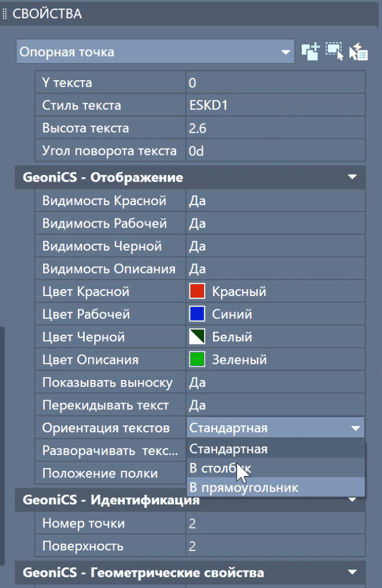Choose В столбик from the orientation list
Image resolution: width=382 pixels, height=588 pixels.
[220, 468]
